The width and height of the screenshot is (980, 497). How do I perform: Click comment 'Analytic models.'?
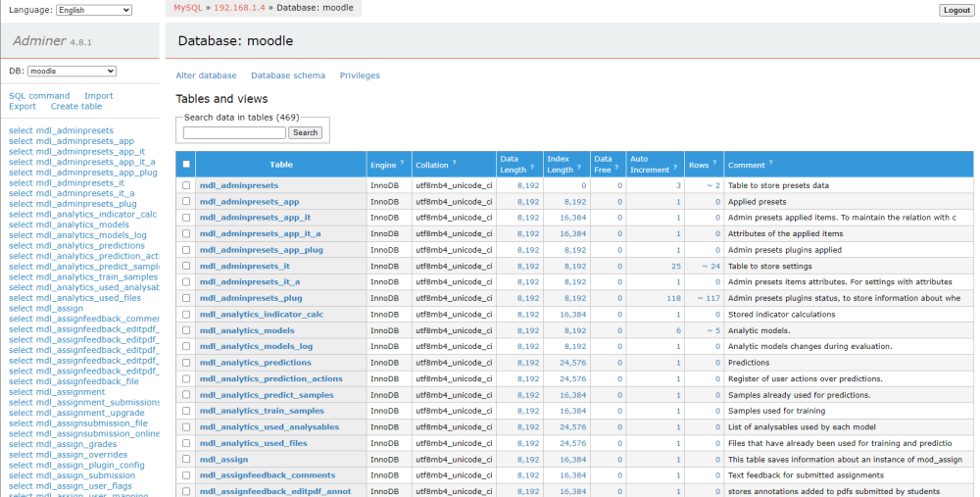tap(759, 330)
